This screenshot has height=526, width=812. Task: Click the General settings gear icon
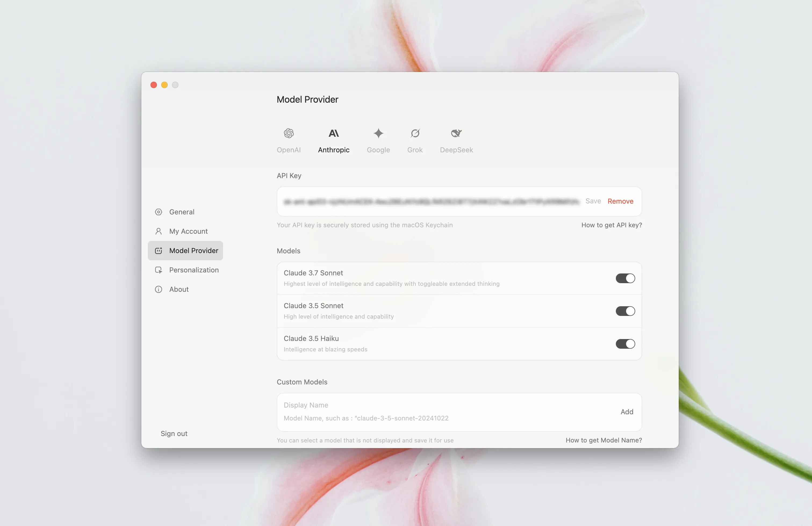pos(159,212)
